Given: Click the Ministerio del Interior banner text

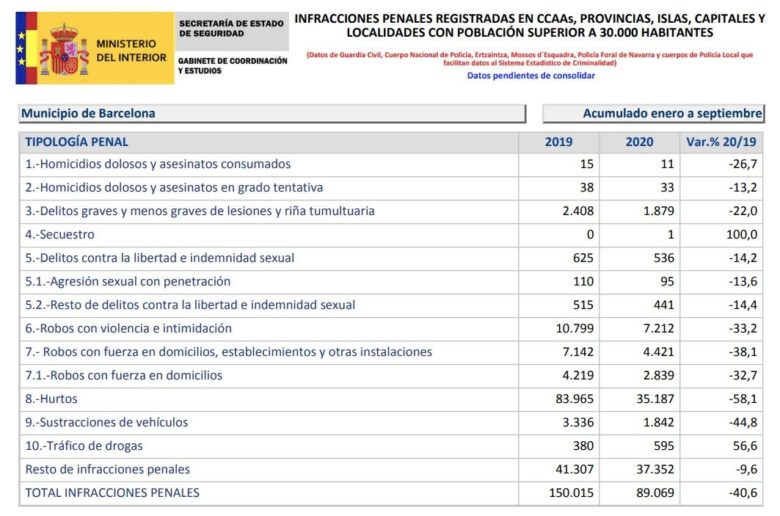Looking at the screenshot, I should click(x=131, y=51).
